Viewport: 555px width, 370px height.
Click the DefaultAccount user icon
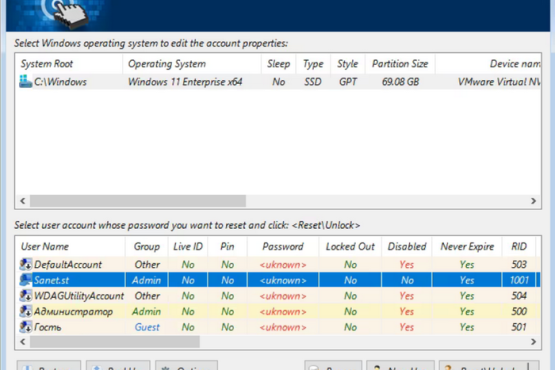pos(25,264)
